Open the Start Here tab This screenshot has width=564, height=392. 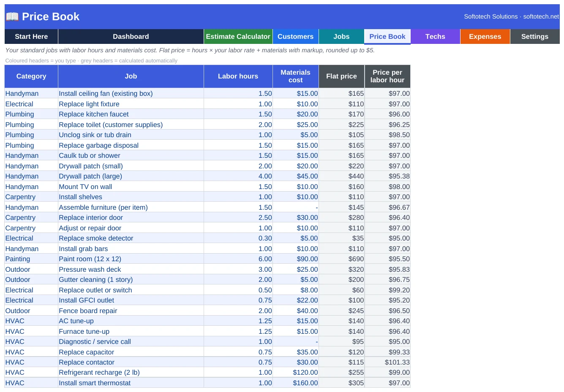[x=31, y=37]
